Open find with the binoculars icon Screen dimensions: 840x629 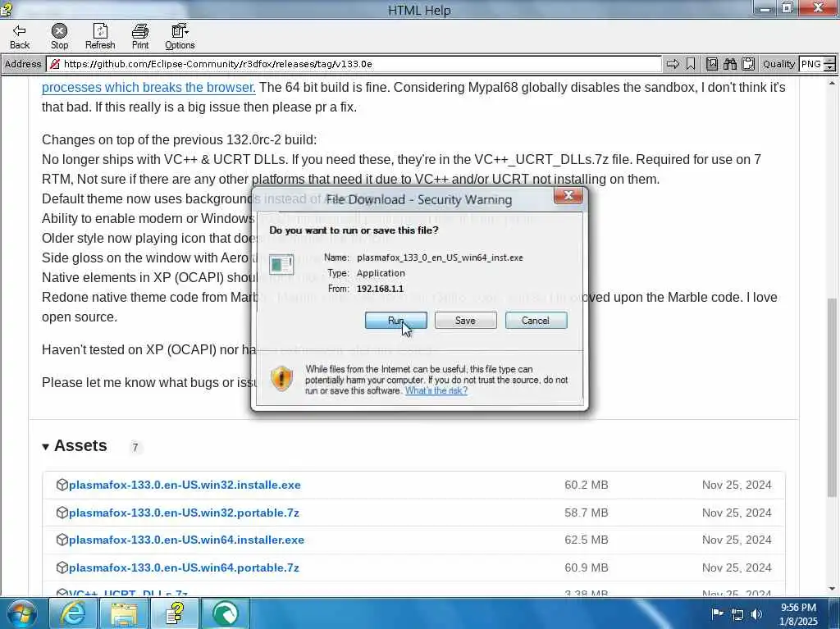pyautogui.click(x=729, y=64)
